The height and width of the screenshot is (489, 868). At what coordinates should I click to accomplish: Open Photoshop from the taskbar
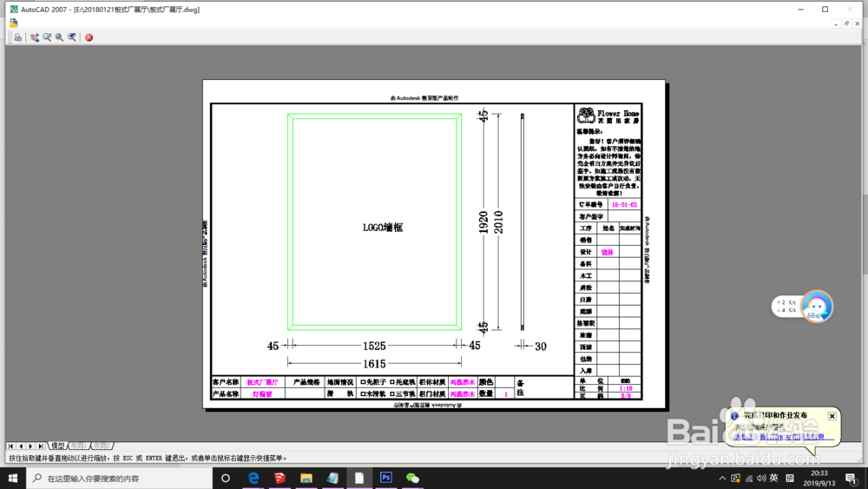point(386,478)
